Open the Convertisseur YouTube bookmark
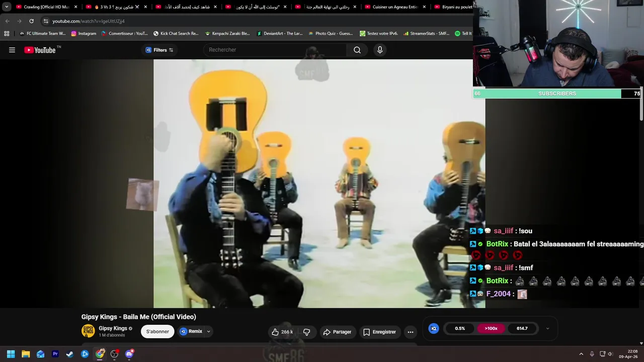Screen dimensions: 644x362 point(124,34)
